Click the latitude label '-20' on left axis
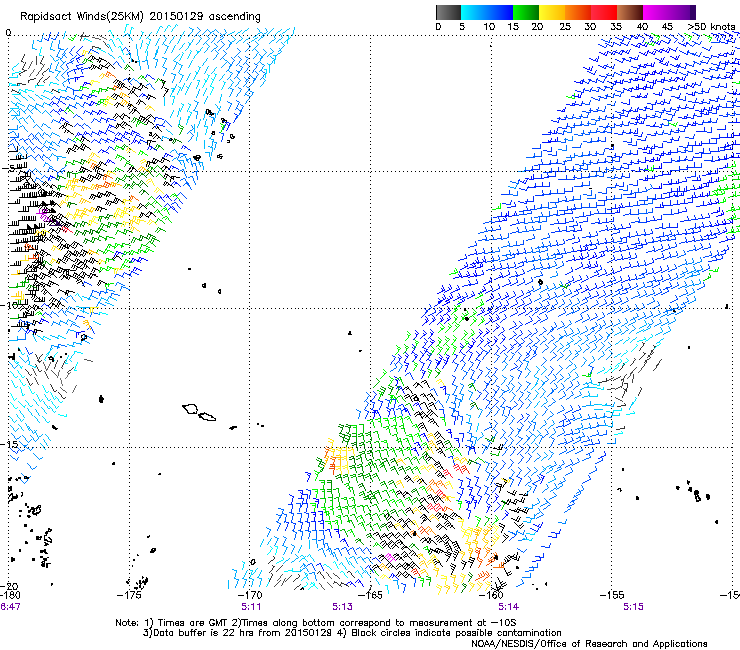 [9, 587]
